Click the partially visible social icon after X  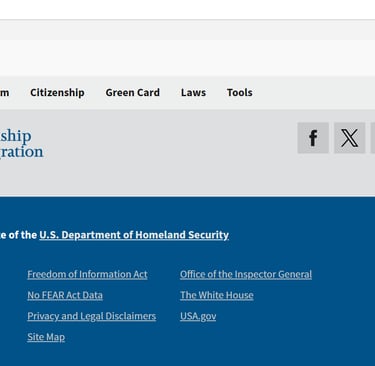pos(373,138)
